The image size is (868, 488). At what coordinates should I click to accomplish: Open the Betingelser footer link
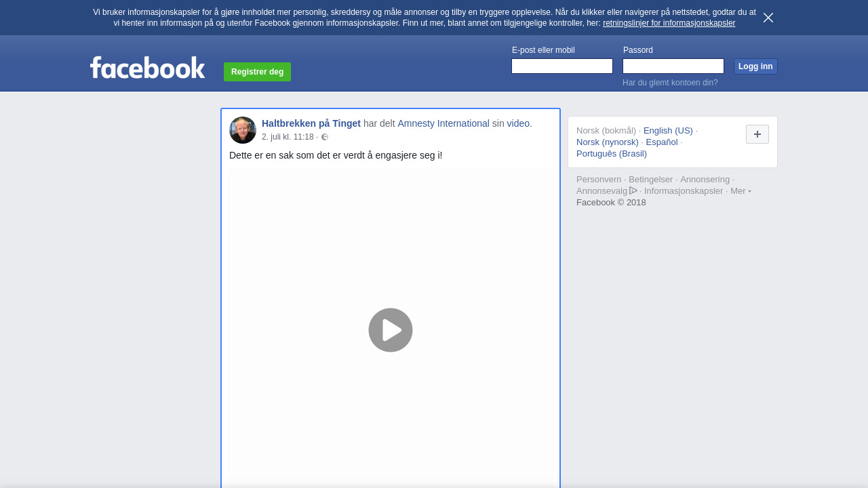[651, 179]
